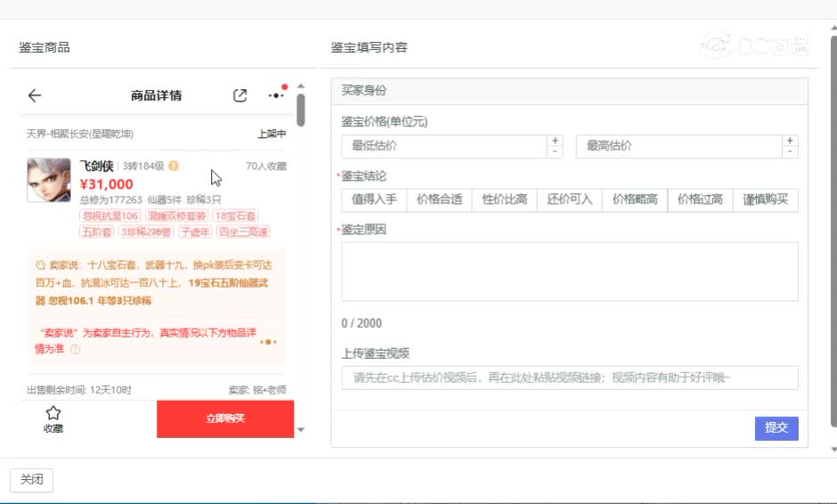Click the orange info badge beside 3转184级
Screen dimensions: 837x504
click(174, 166)
